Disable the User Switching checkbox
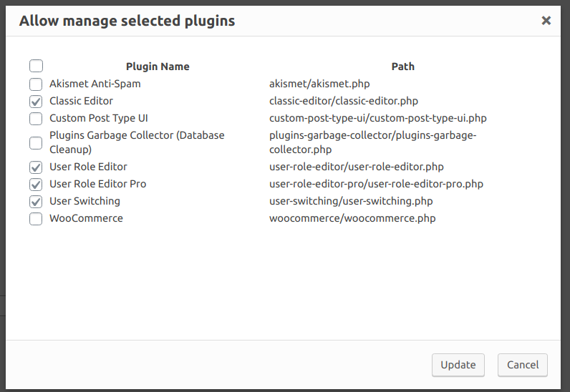570x392 pixels. 36,201
